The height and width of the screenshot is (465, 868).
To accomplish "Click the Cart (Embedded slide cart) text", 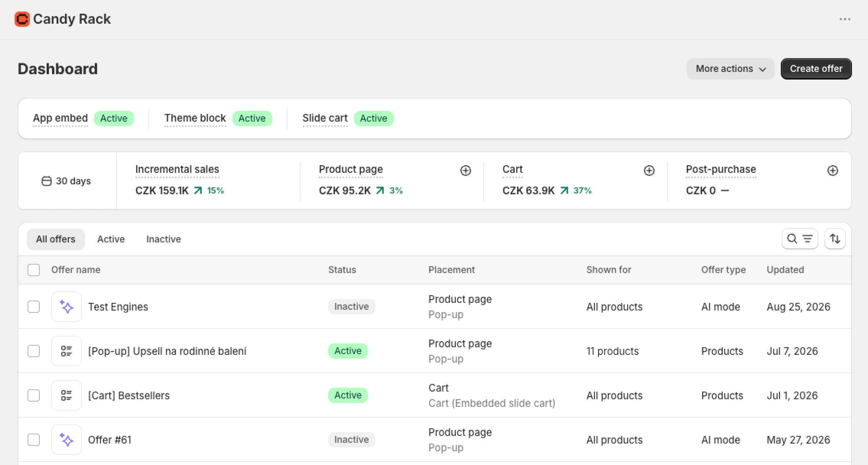I will tap(492, 403).
